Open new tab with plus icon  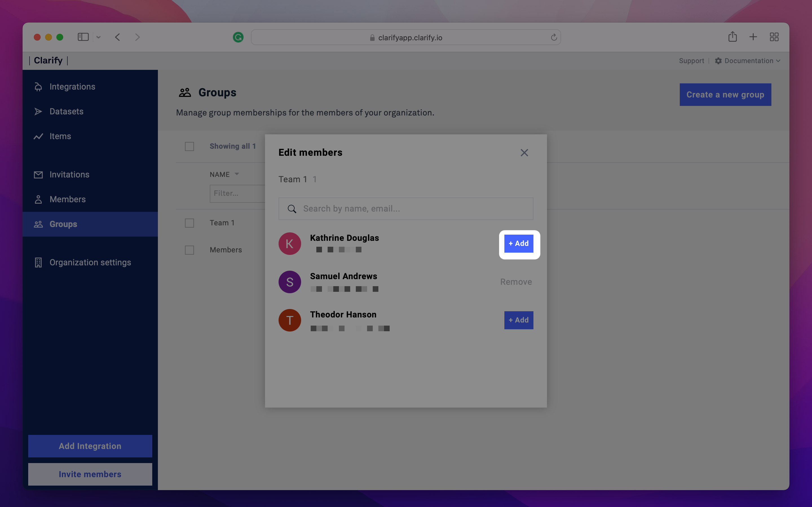click(753, 37)
